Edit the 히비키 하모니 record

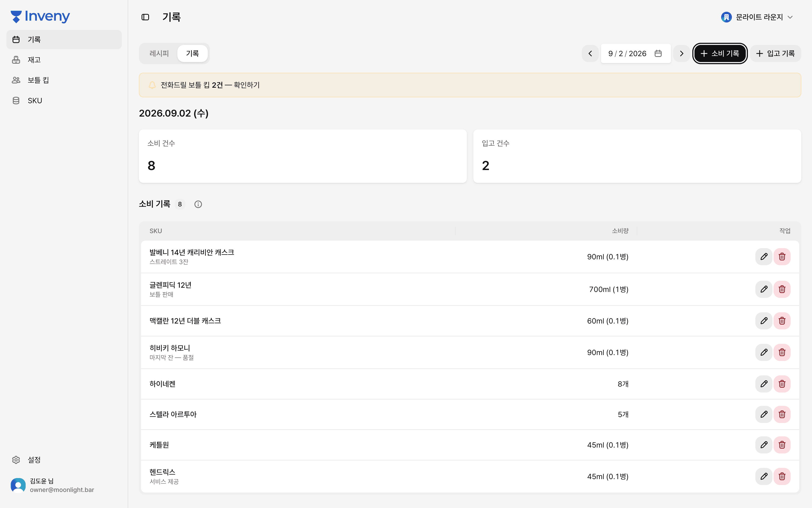point(764,352)
